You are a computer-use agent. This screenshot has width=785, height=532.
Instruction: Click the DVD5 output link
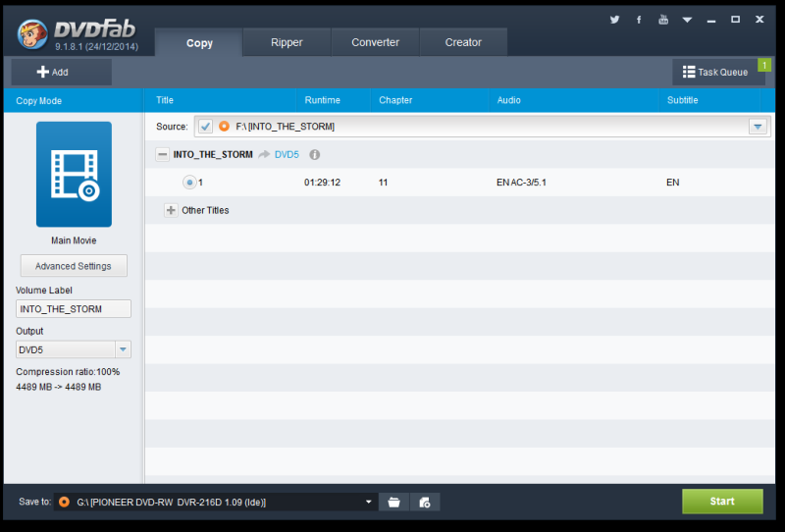(x=287, y=155)
